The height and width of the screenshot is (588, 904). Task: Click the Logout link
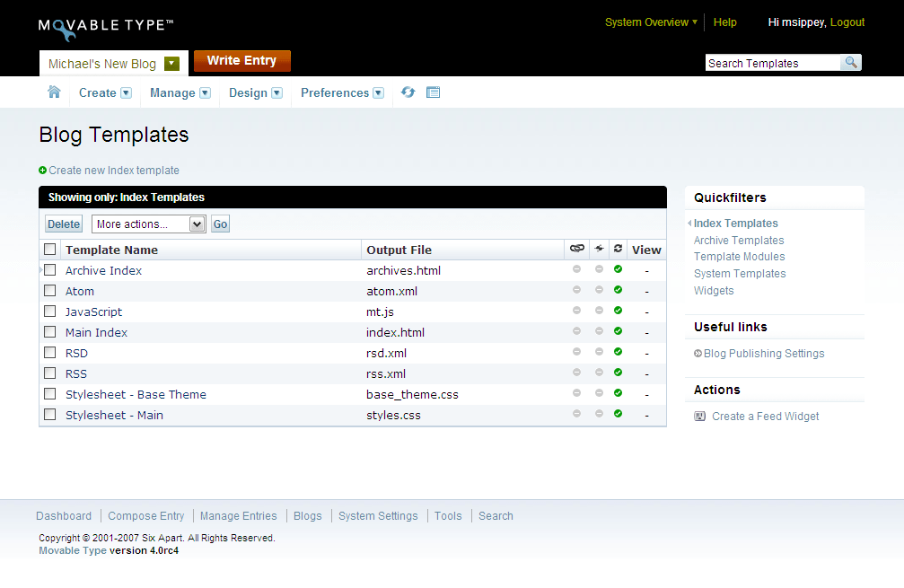[847, 22]
